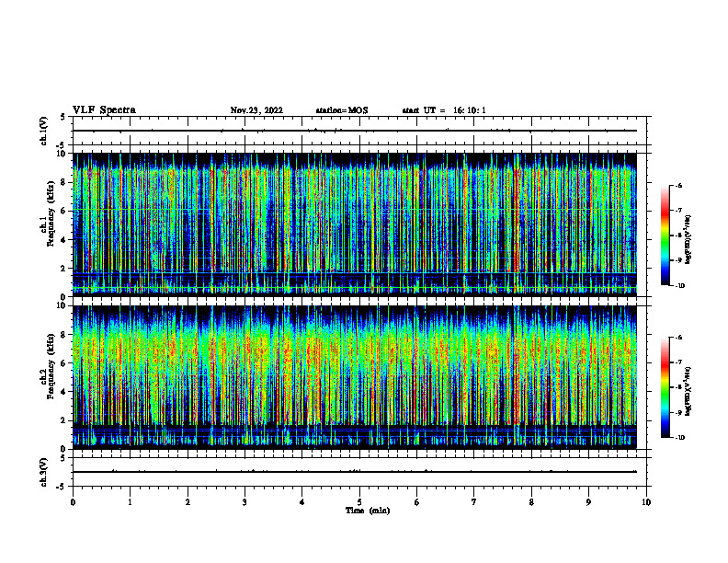Click the "4" kHz tick on ch.2 frequency axis
The width and height of the screenshot is (728, 563).
[65, 392]
